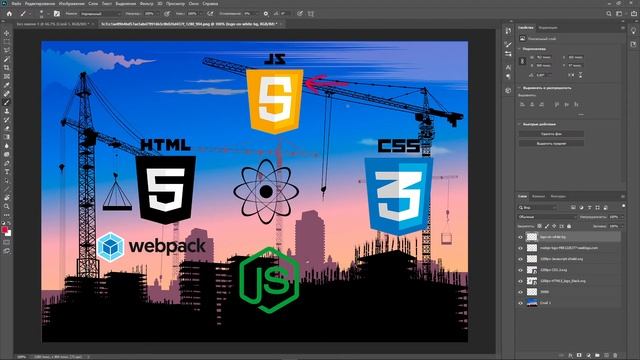Select the Zoom tool

tap(7, 207)
